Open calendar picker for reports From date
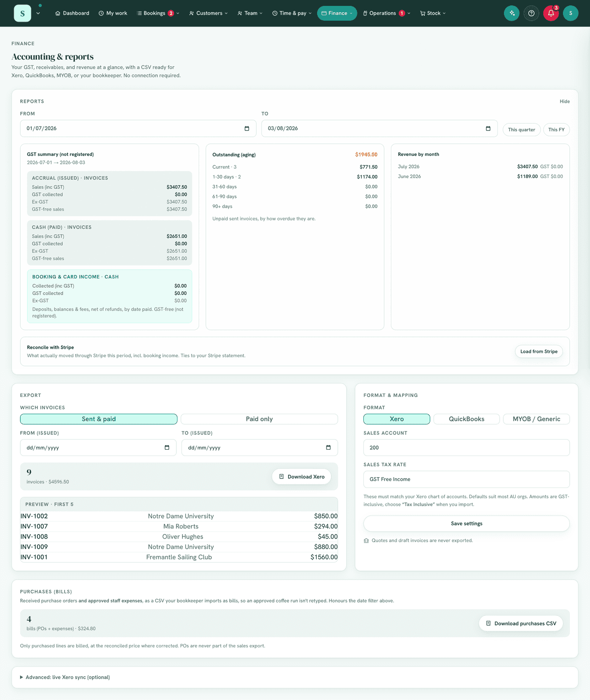590x700 pixels. point(247,128)
